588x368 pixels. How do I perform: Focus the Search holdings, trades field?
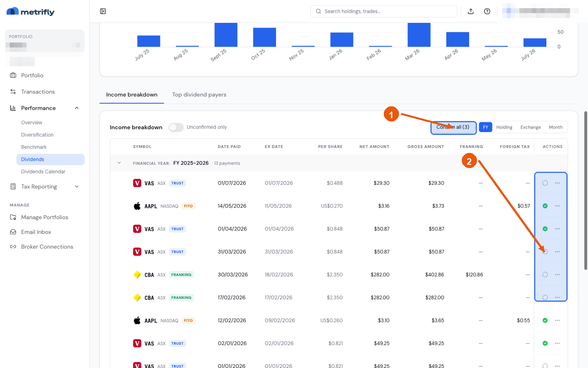tap(384, 11)
